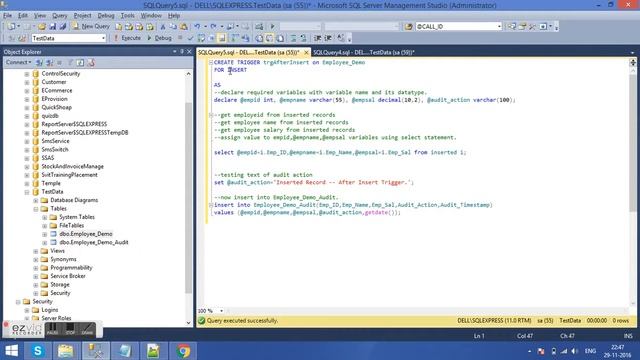640x360 pixels.
Task: Toggle auto-hide pin on Object Explorer
Action: click(182, 51)
